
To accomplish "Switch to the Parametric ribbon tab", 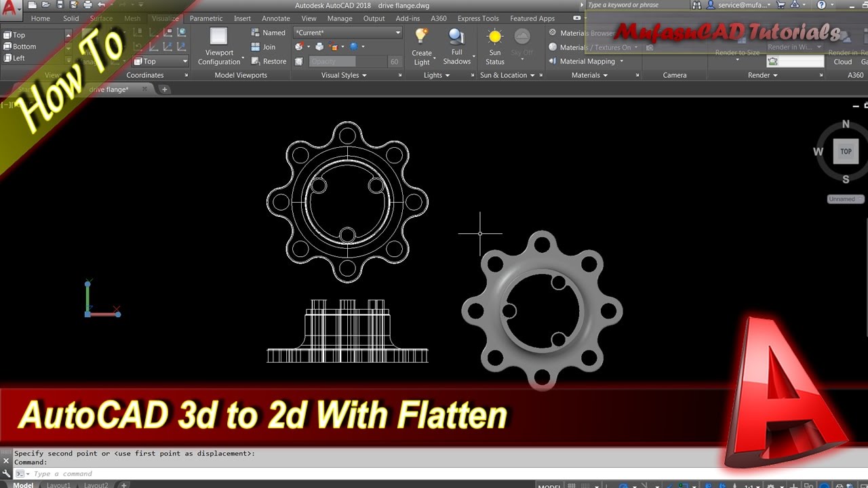I will 206,18.
